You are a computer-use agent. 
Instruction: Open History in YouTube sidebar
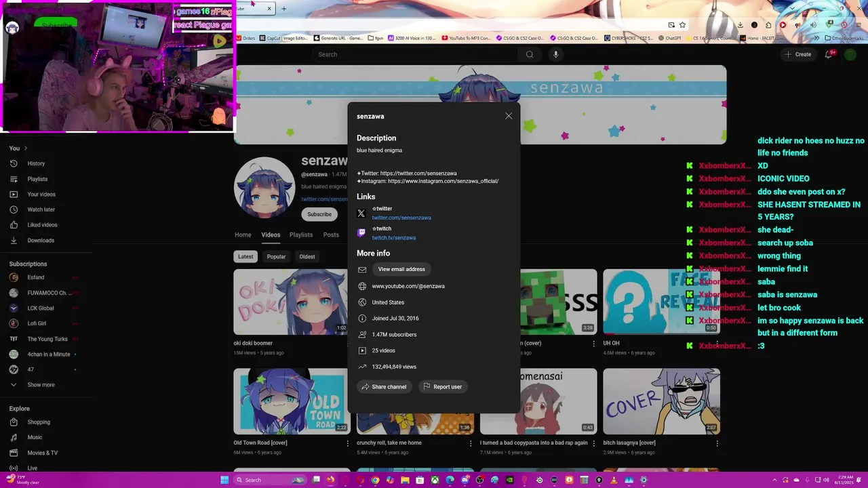click(x=36, y=163)
